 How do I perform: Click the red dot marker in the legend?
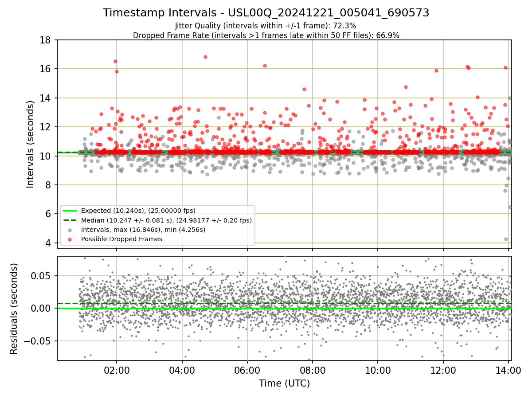pos(70,239)
